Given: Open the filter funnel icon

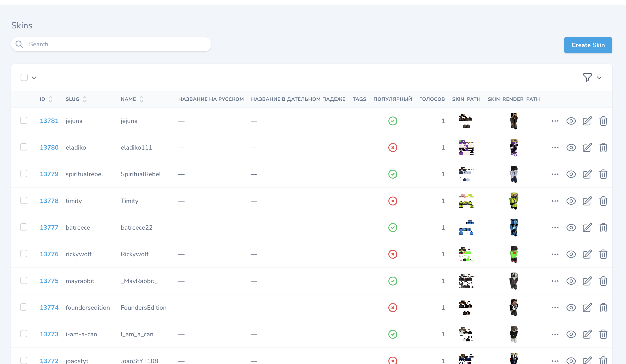Looking at the screenshot, I should [x=587, y=77].
